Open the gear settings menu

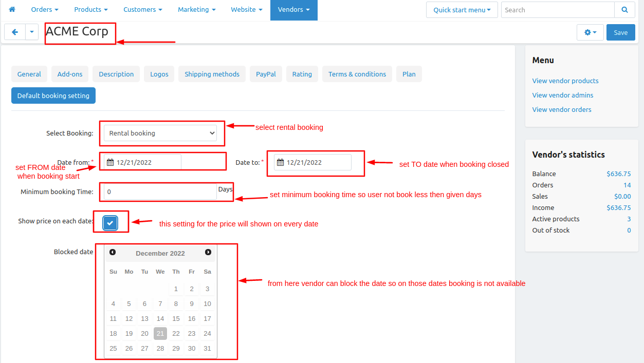pyautogui.click(x=590, y=32)
